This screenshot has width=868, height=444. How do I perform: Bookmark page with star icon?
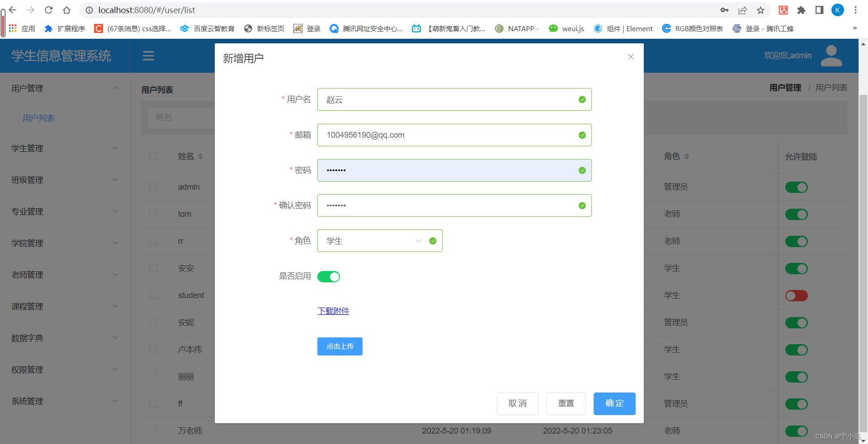(x=761, y=10)
